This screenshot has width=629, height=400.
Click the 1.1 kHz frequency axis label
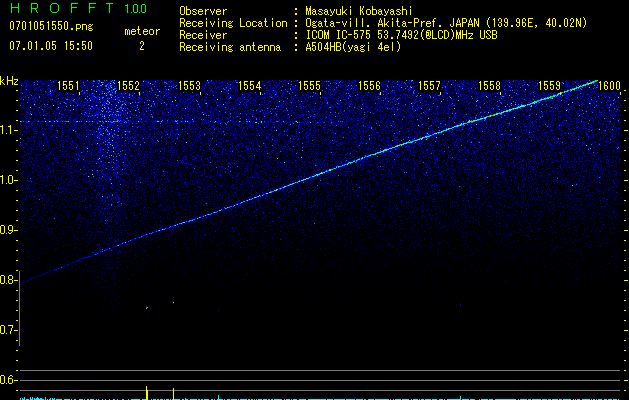(x=8, y=130)
